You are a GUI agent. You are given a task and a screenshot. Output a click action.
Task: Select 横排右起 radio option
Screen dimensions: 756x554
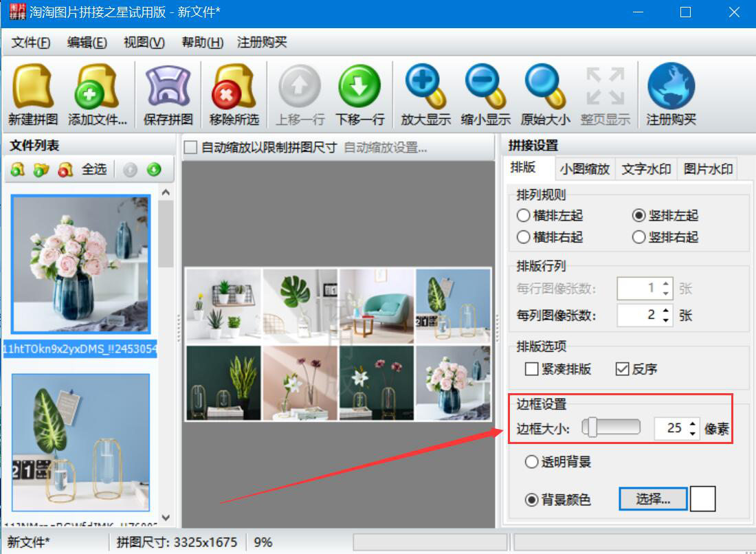[x=523, y=237]
